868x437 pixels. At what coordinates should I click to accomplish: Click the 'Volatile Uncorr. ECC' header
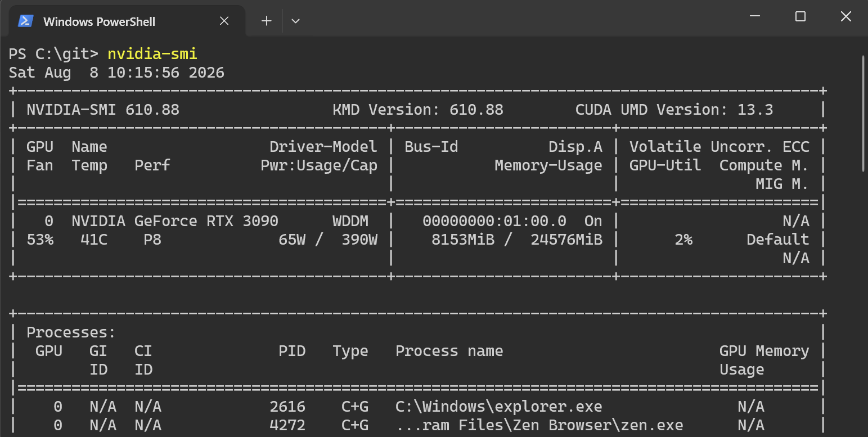pyautogui.click(x=719, y=147)
